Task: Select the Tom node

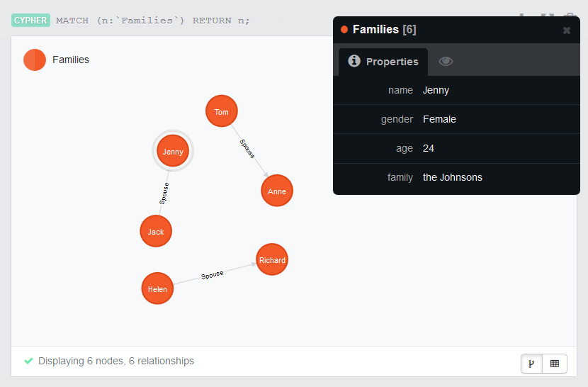Action: 222,112
